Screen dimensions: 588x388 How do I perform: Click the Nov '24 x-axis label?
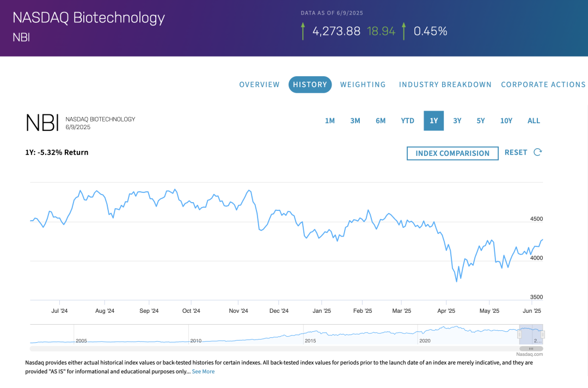click(238, 311)
